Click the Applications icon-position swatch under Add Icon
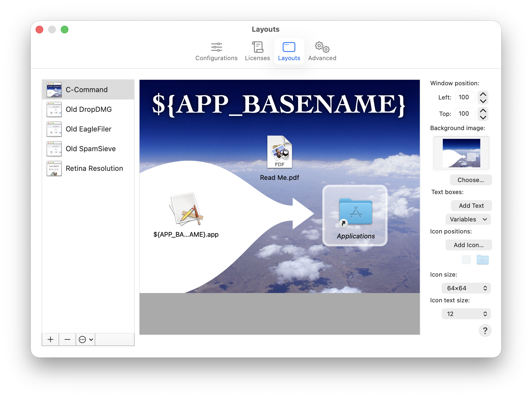 pyautogui.click(x=483, y=260)
